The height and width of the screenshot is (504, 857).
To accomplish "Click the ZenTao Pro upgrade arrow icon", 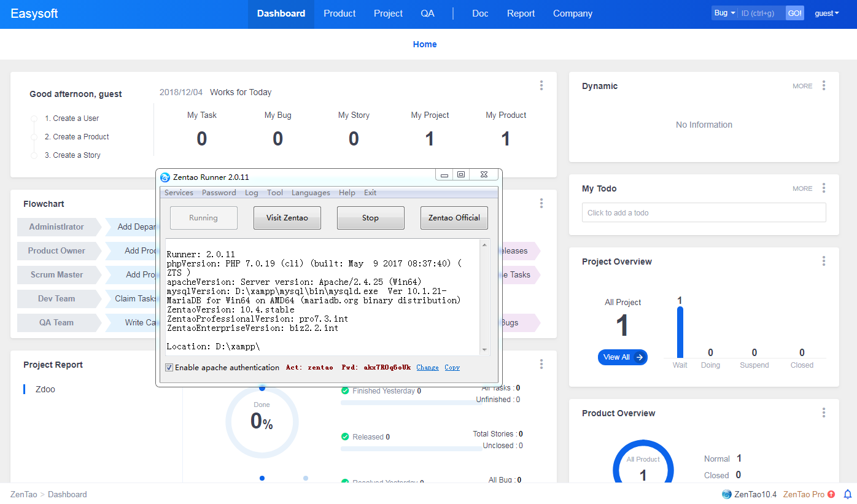I will point(831,494).
